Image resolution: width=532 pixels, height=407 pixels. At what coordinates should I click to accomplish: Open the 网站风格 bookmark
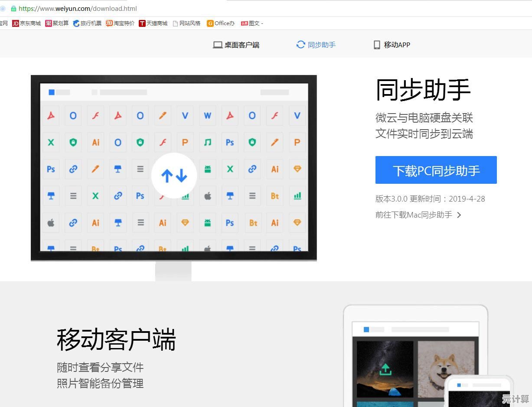pyautogui.click(x=186, y=23)
